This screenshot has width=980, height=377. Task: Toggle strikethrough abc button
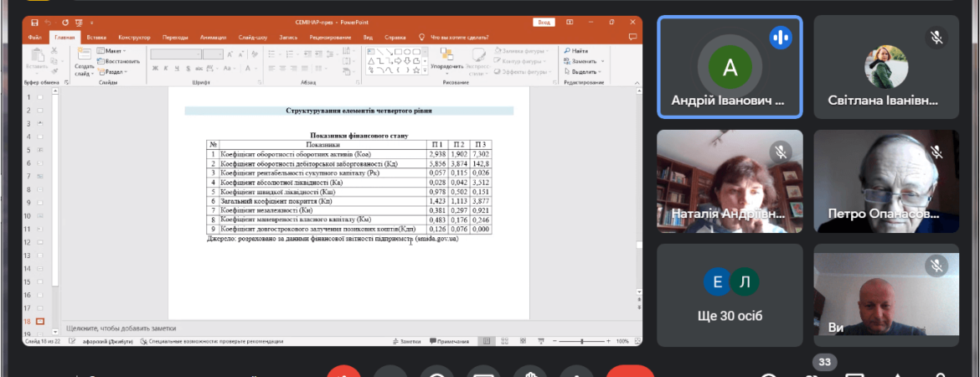[199, 68]
